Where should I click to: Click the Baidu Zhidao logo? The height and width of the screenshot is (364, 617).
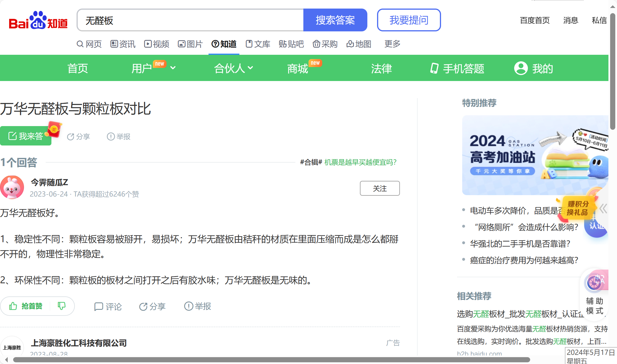[38, 20]
